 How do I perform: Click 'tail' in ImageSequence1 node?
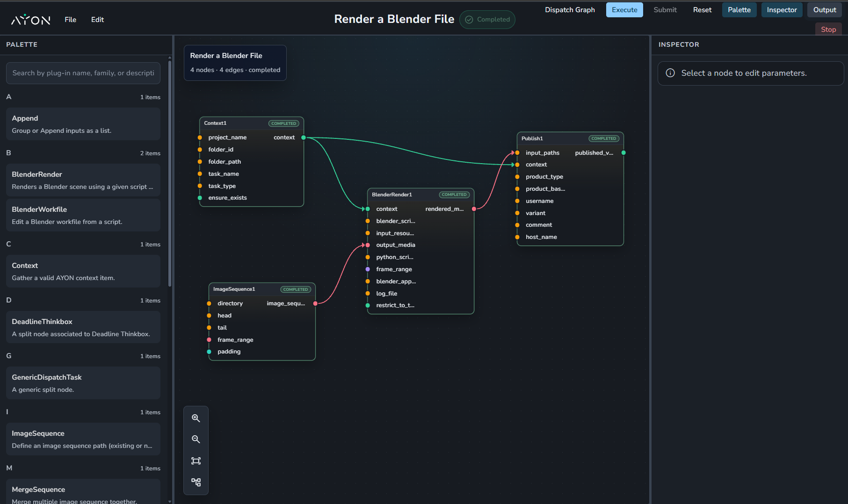point(222,328)
